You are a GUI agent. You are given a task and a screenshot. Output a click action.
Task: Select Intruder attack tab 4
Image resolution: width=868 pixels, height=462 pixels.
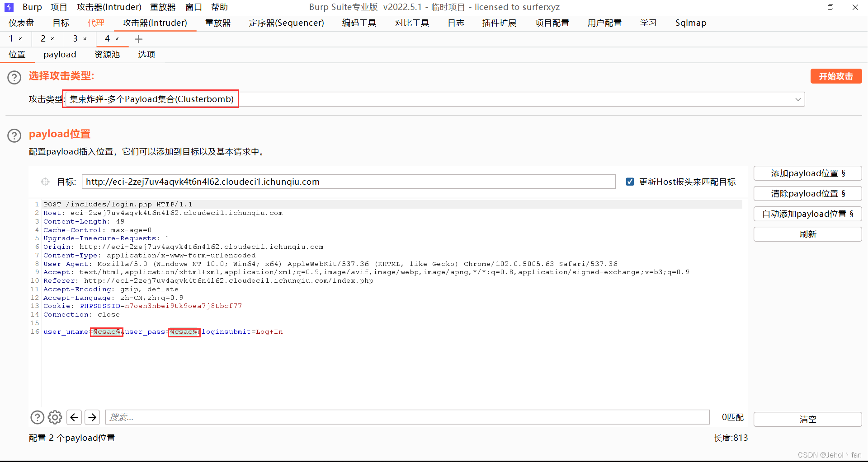pos(107,39)
